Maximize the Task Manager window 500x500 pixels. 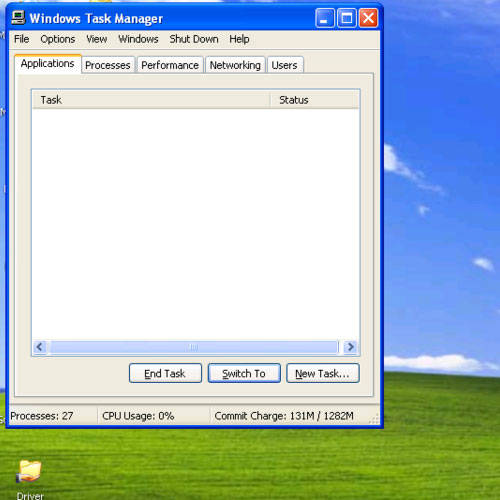[x=346, y=18]
